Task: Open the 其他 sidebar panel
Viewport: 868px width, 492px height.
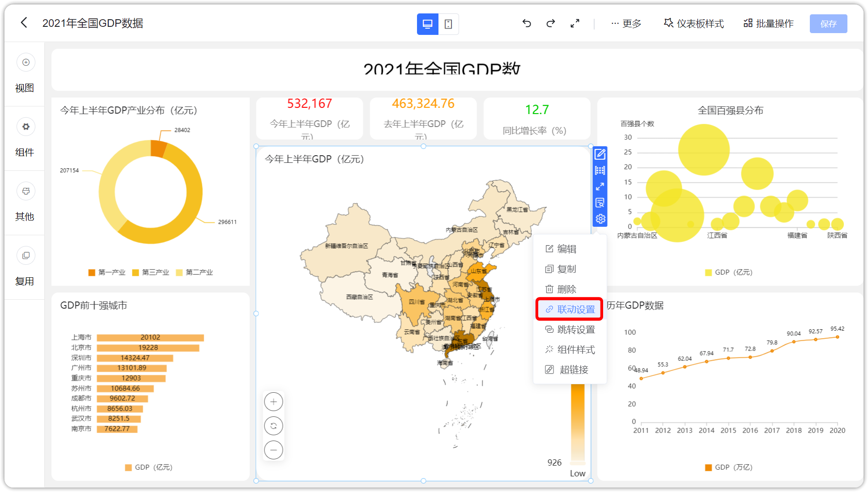Action: click(25, 203)
